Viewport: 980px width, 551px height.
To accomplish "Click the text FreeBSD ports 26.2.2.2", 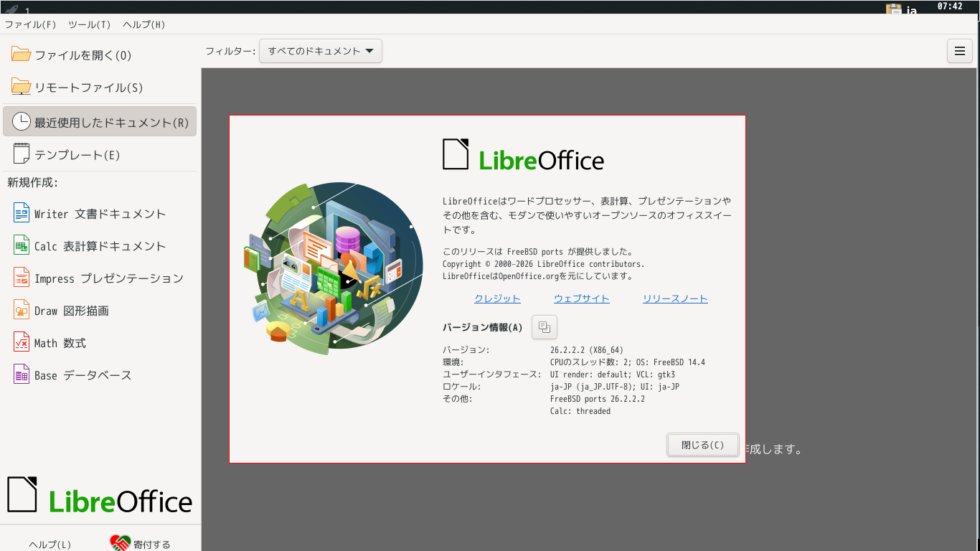I will tap(598, 399).
